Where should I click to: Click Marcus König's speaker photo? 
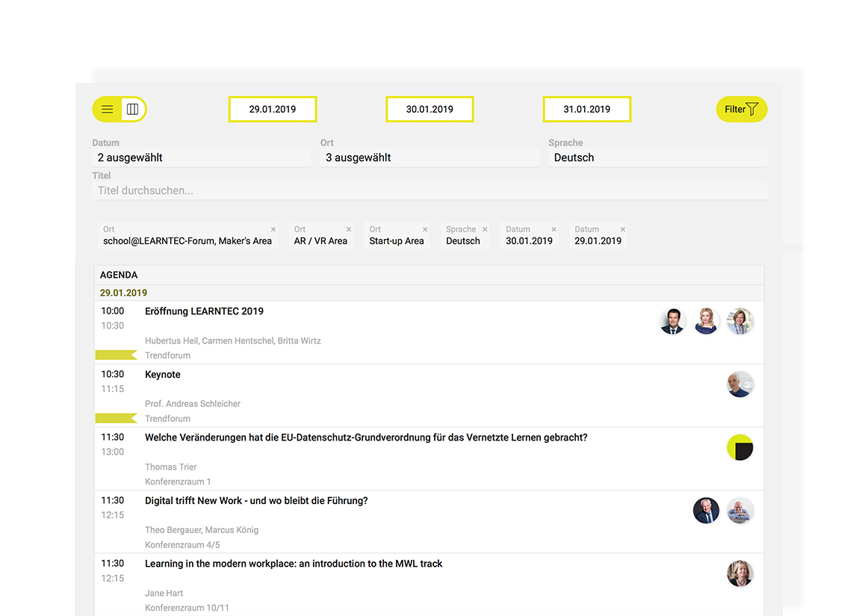pos(740,510)
